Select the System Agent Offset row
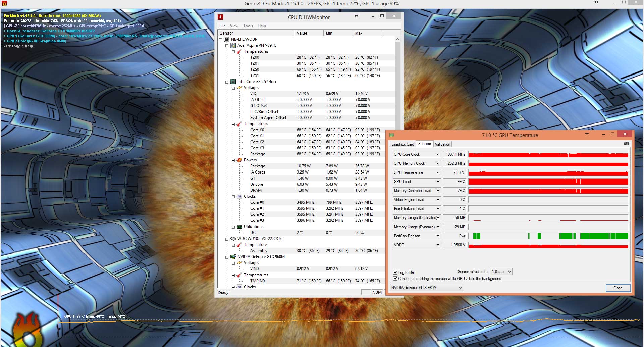The width and height of the screenshot is (644, 347). (306, 118)
